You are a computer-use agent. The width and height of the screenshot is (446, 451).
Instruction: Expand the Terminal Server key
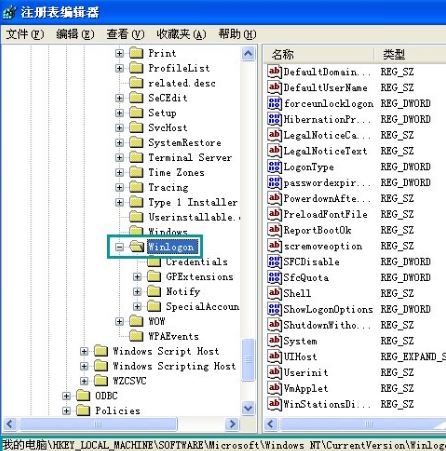point(119,157)
